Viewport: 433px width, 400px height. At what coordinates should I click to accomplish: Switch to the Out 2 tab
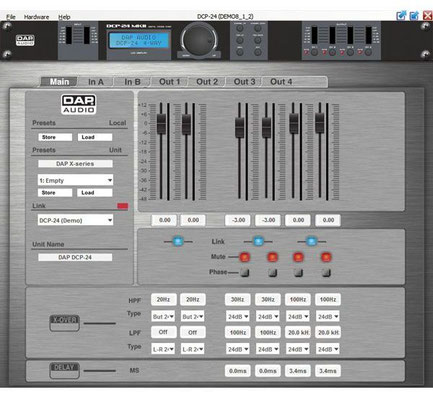pos(207,82)
